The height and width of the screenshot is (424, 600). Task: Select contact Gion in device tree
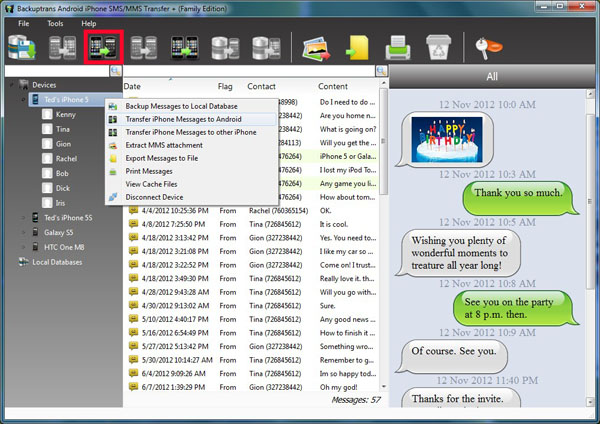(x=63, y=144)
